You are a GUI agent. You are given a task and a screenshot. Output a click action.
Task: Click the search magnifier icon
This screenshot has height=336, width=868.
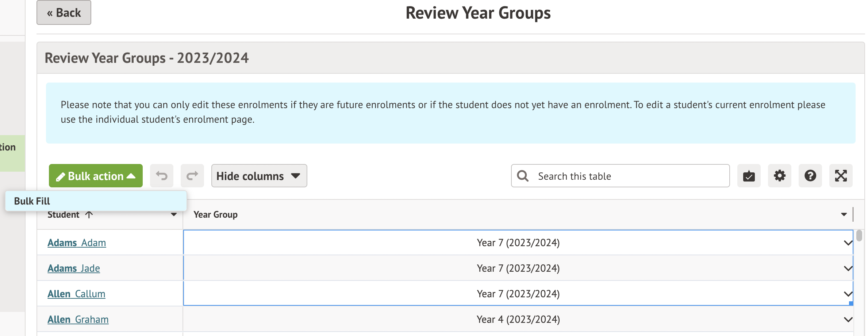pos(523,176)
